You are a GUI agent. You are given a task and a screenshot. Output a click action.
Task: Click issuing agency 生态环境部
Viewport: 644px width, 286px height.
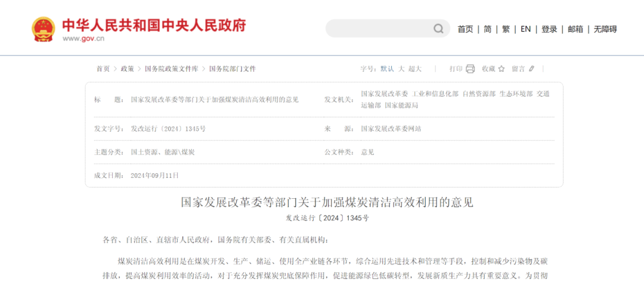click(x=516, y=94)
